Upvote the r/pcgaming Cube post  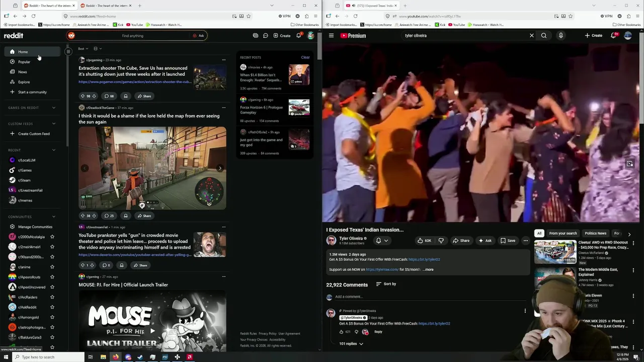[x=83, y=96]
